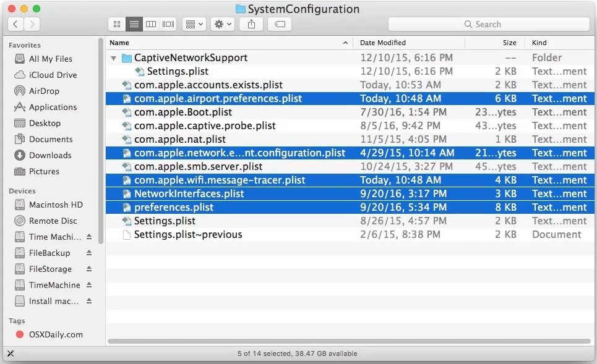Select Settings.plist inside CaptiveNetworkSupport
The width and height of the screenshot is (597, 364).
350,72
